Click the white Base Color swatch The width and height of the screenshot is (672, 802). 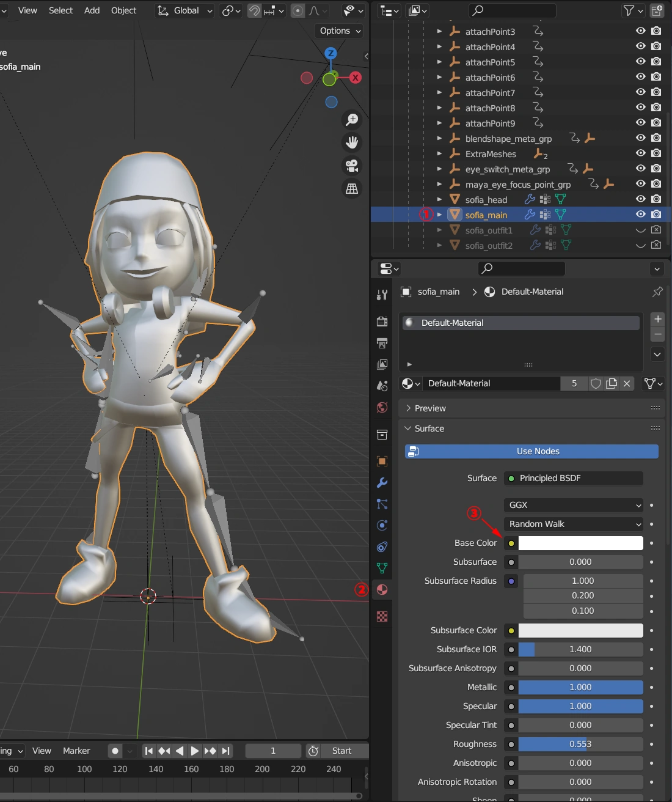click(580, 543)
